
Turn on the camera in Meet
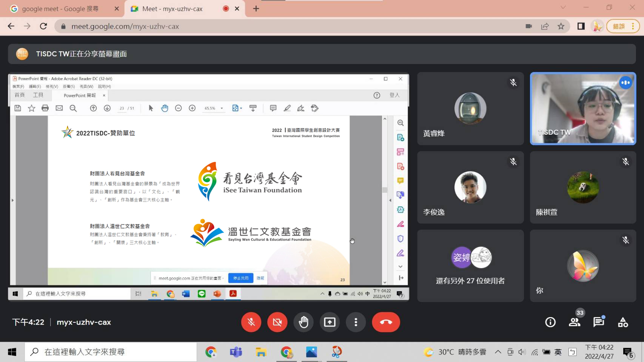[277, 322]
